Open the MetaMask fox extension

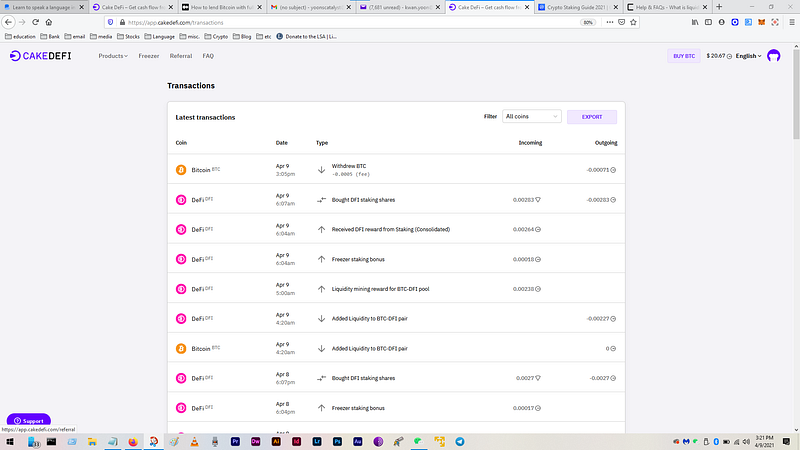(761, 22)
